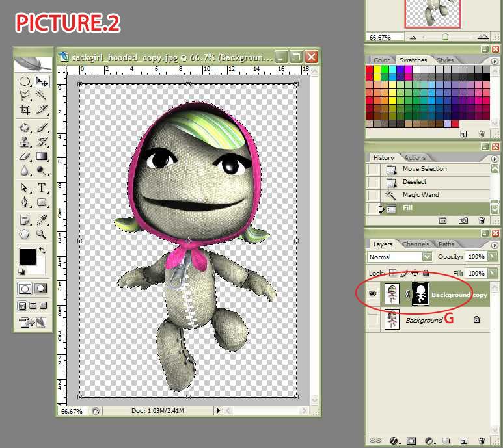Select the Slice tool

[42, 110]
